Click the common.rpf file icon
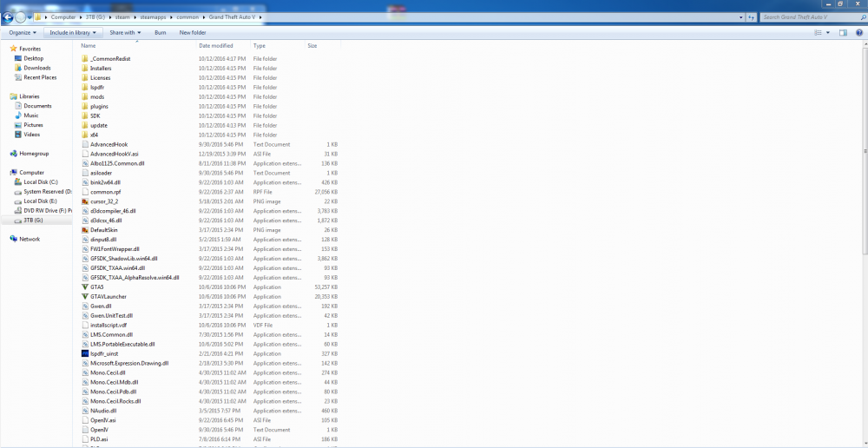The width and height of the screenshot is (868, 448). click(x=85, y=192)
